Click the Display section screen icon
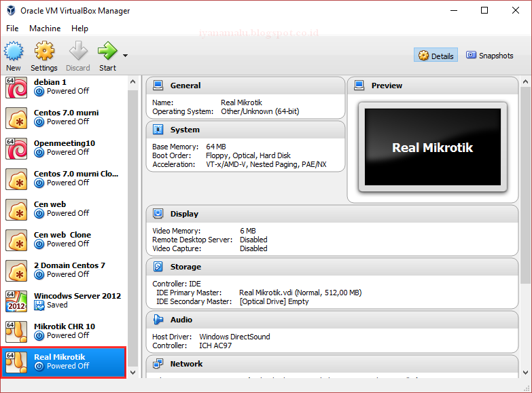 click(158, 214)
